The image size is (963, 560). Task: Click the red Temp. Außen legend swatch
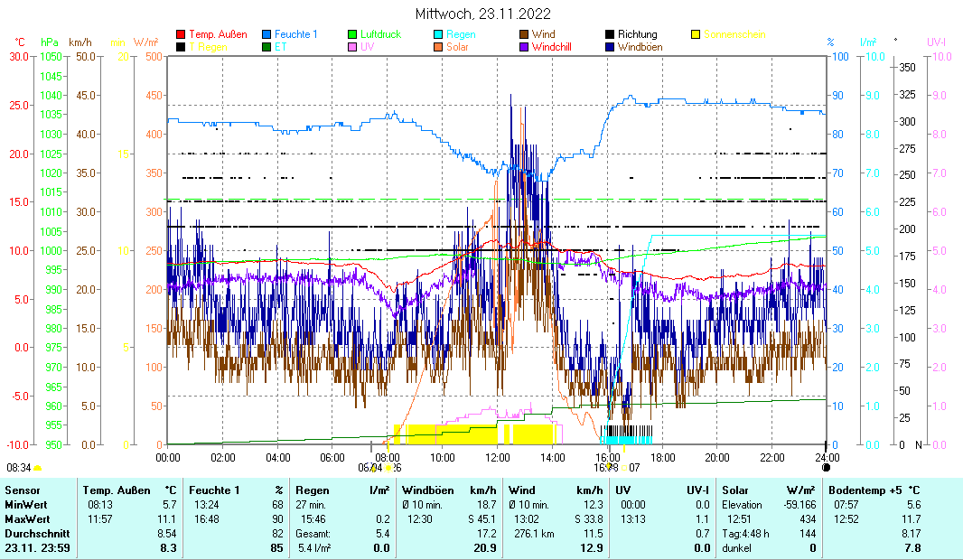(x=181, y=35)
